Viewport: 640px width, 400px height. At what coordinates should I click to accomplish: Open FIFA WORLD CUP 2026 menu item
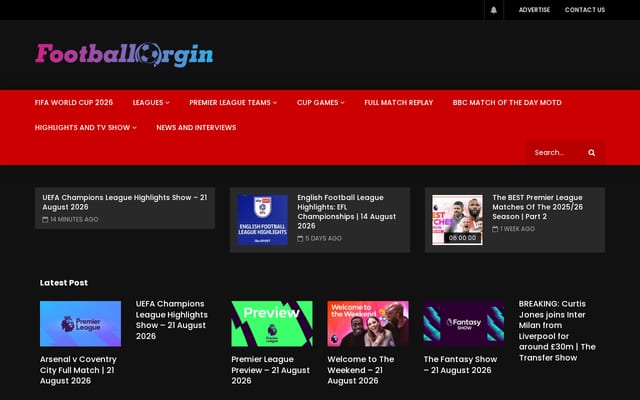tap(74, 102)
